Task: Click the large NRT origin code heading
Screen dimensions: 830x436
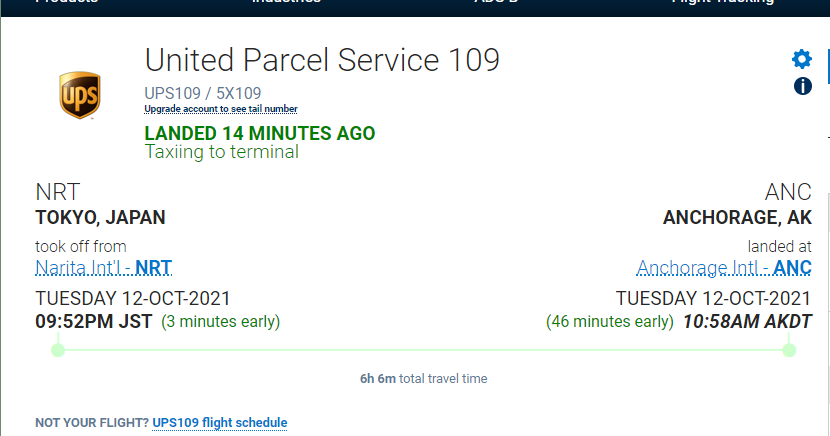Action: coord(58,193)
